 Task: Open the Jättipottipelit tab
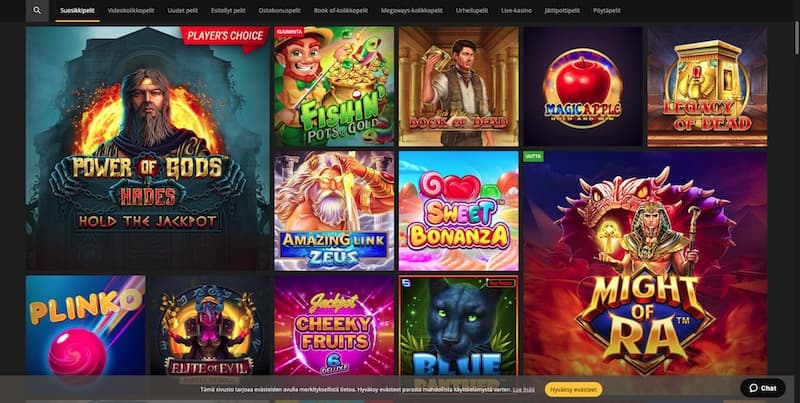562,11
